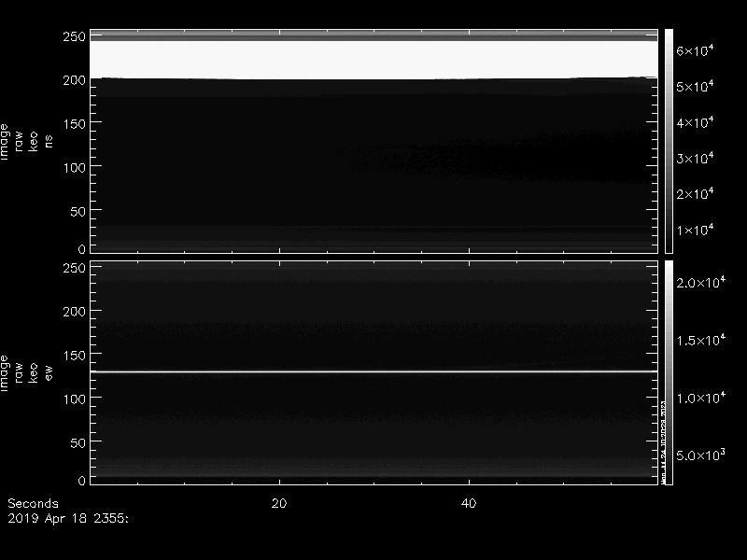747x560 pixels.
Task: Click the "150" tick of the ns keogram
Action: coord(74,124)
